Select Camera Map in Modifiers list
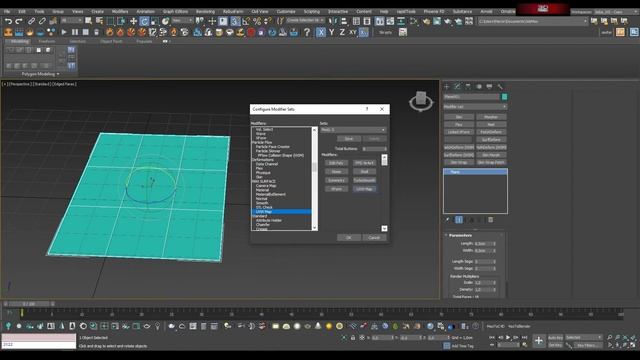 click(x=266, y=186)
